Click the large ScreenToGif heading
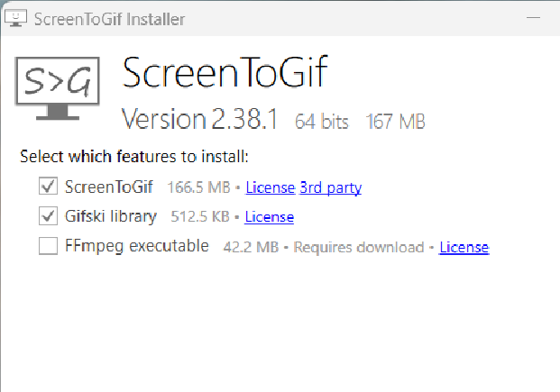Viewport: 560px width, 392px height. [225, 72]
